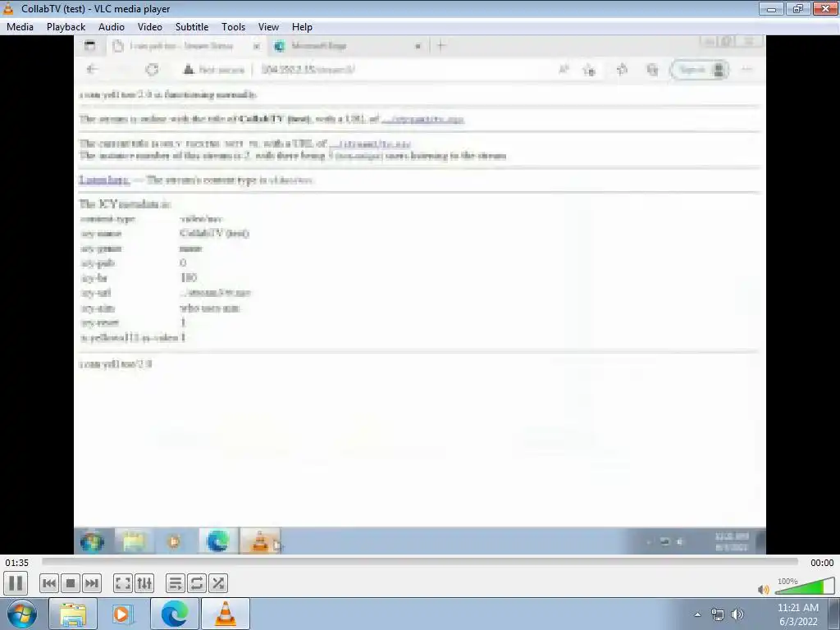Screen dimensions: 840x630
Task: Click VLC cone icon in title bar
Action: click(x=8, y=8)
